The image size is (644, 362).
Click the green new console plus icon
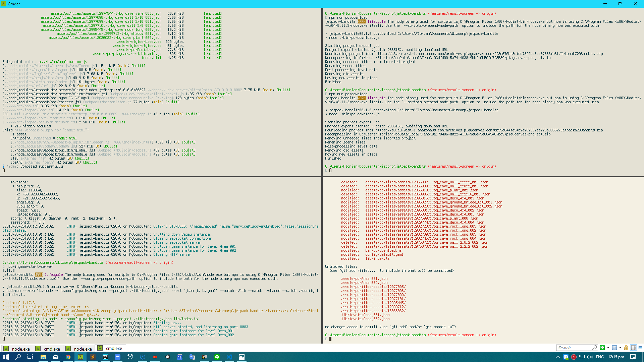[602, 348]
